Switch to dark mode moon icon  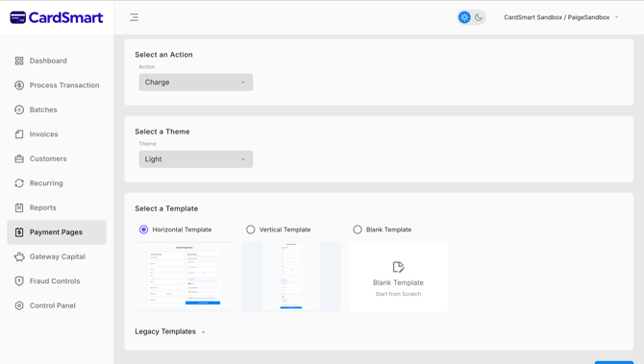479,17
